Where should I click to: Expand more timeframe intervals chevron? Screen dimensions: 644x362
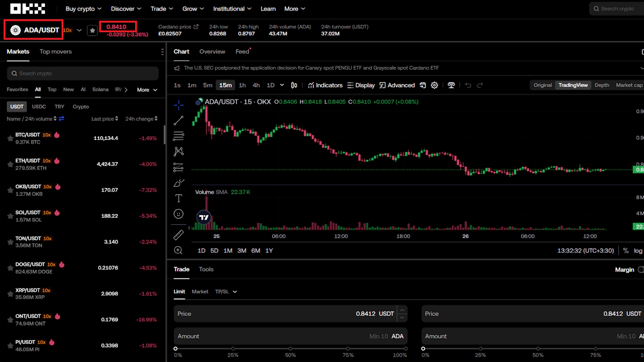coord(282,85)
